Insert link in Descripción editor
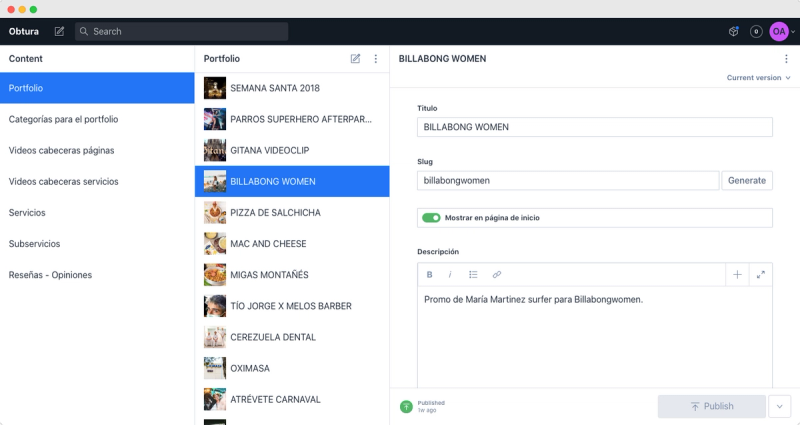This screenshot has width=800, height=425. pos(496,274)
